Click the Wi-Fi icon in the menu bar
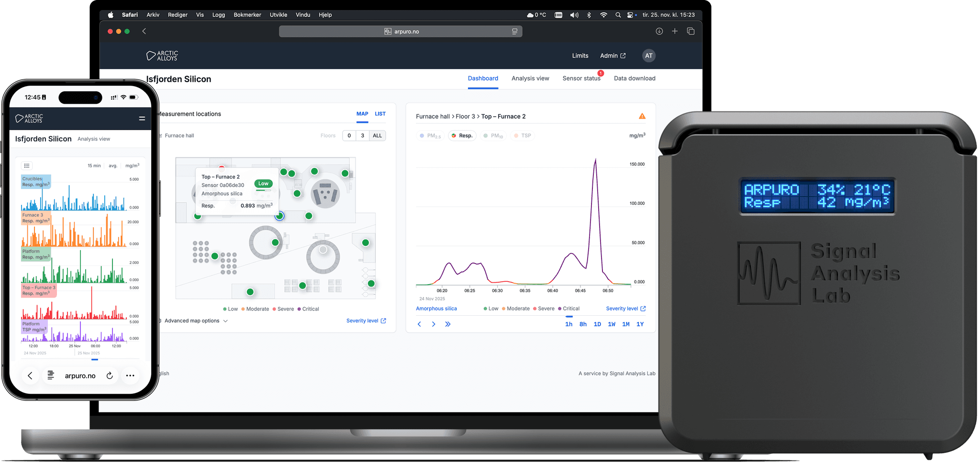The width and height of the screenshot is (980, 465). pyautogui.click(x=603, y=15)
